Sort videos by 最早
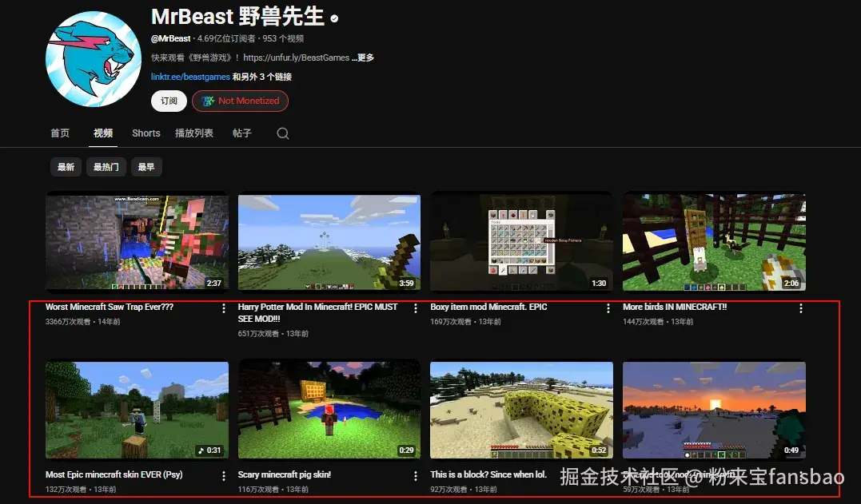Image resolution: width=861 pixels, height=504 pixels. click(x=146, y=167)
